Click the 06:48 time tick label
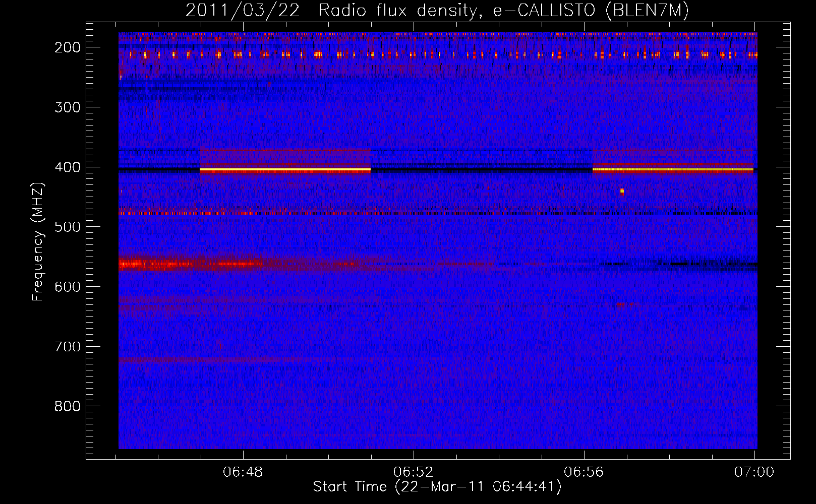 (x=243, y=472)
